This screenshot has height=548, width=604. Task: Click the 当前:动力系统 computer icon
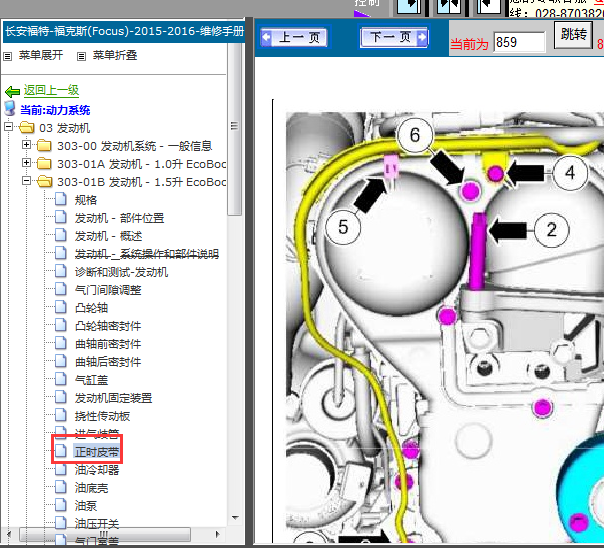point(10,109)
